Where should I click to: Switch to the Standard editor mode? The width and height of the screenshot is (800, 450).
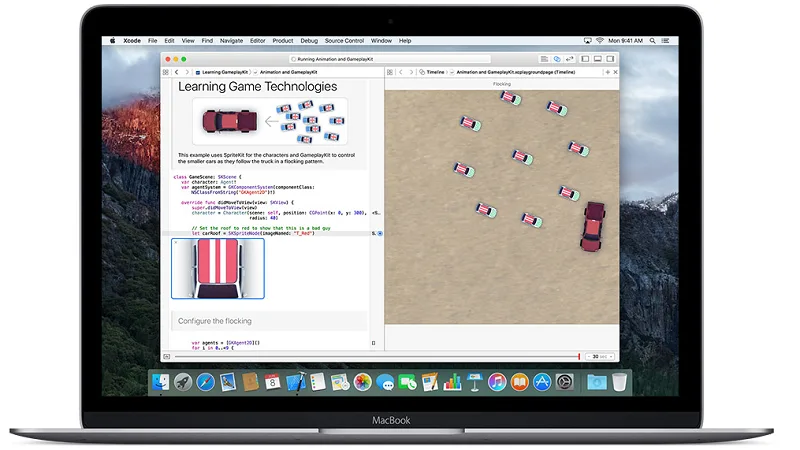pos(544,59)
